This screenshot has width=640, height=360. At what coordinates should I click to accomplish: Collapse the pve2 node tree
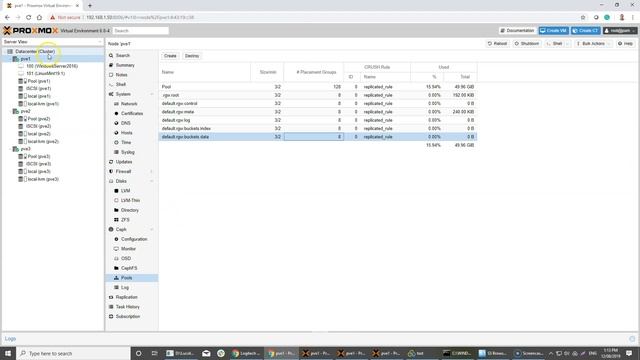click(x=10, y=111)
